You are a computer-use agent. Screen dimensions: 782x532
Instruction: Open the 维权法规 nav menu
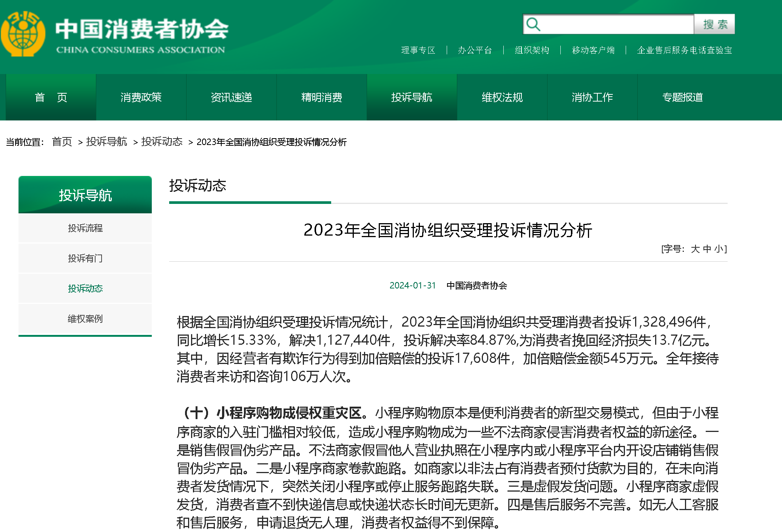point(502,97)
